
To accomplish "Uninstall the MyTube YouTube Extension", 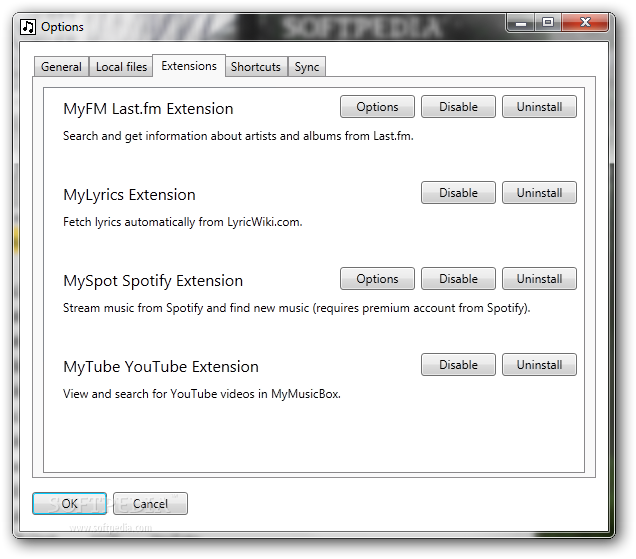I will click(x=539, y=365).
